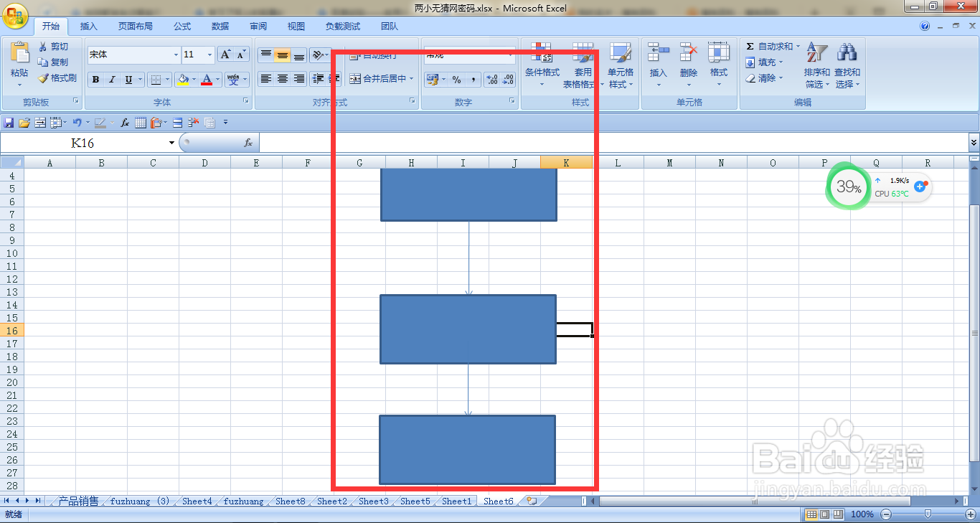Switch to the Data (数据) tab
The image size is (980, 523).
pyautogui.click(x=220, y=27)
